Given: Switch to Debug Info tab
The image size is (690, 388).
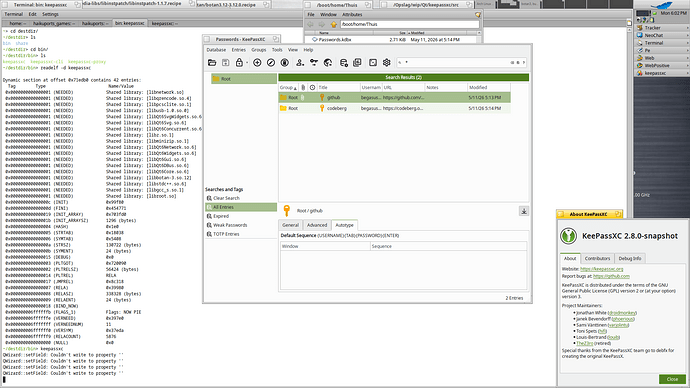Looking at the screenshot, I should (x=630, y=258).
